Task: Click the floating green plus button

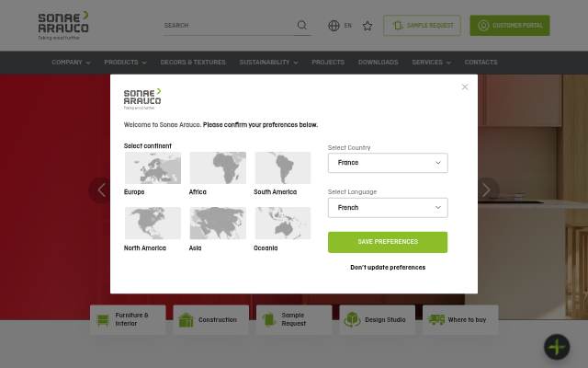Action: tap(557, 347)
